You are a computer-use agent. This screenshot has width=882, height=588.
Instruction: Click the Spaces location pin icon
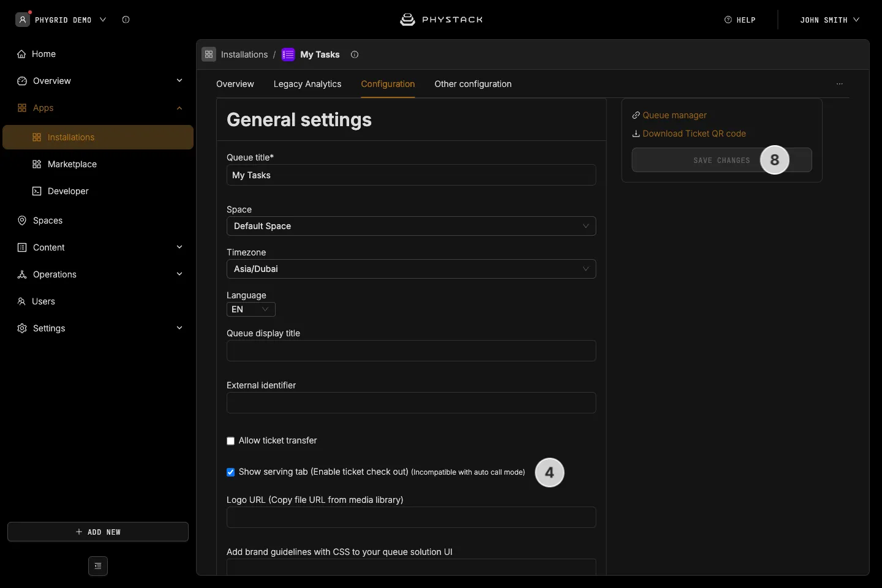(22, 221)
